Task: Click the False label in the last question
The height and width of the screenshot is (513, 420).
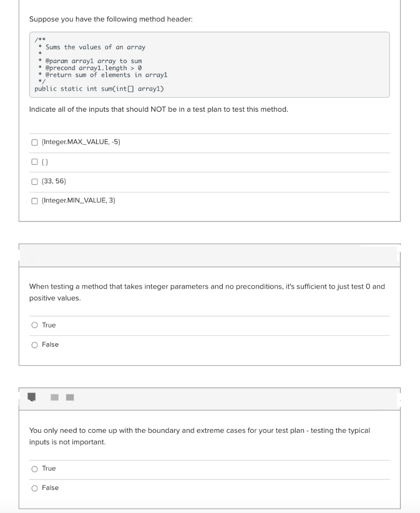Action: tap(51, 487)
